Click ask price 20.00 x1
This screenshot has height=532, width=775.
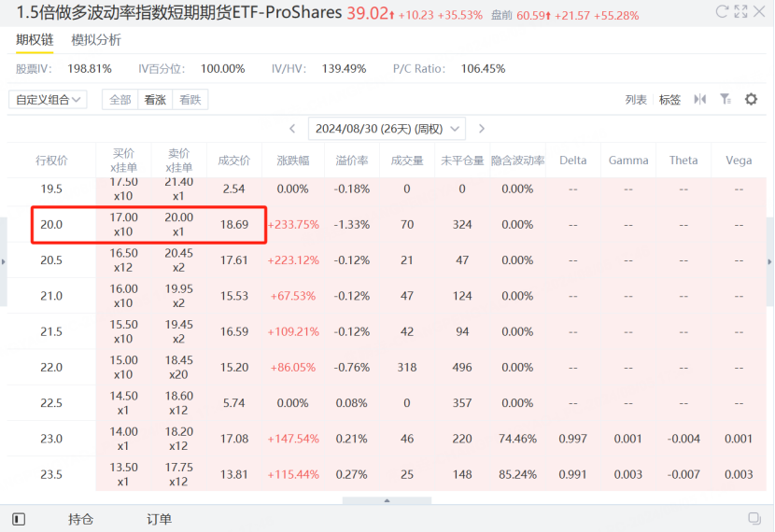coord(179,224)
